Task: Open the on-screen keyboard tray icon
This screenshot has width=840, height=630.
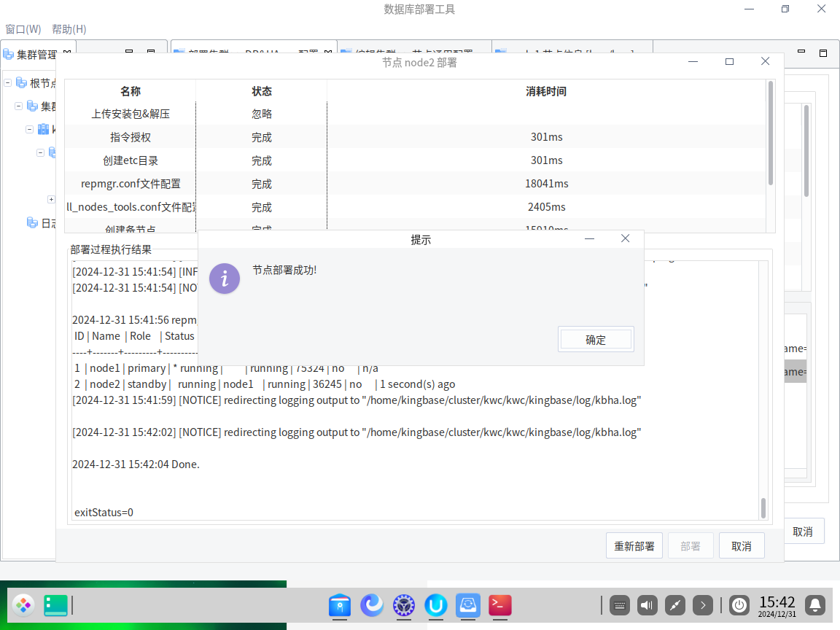Action: tap(620, 604)
